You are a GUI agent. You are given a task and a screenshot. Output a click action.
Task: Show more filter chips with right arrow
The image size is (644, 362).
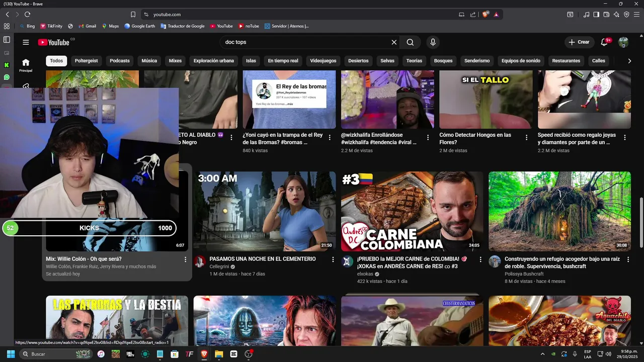(x=629, y=61)
